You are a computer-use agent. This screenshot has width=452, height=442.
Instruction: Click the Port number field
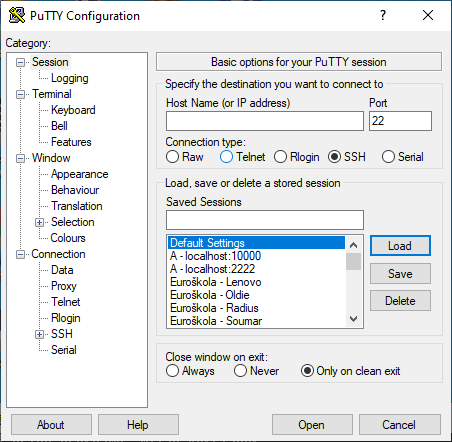coord(400,121)
